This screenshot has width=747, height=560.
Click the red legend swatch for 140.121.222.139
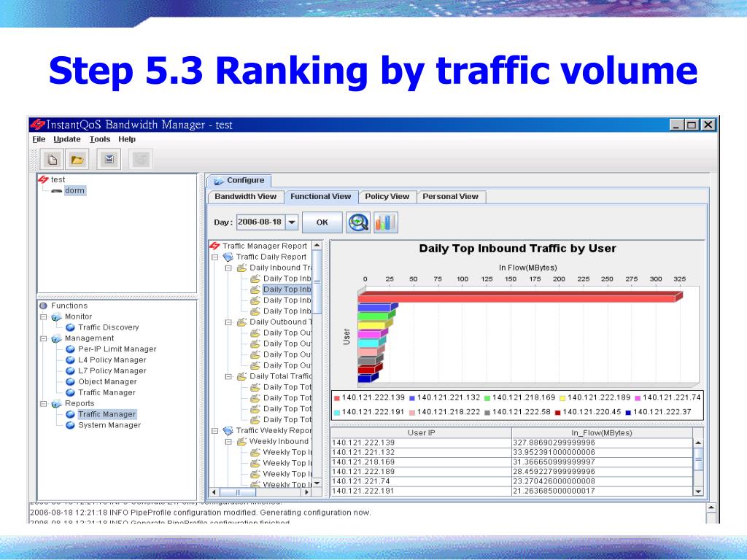click(x=337, y=398)
